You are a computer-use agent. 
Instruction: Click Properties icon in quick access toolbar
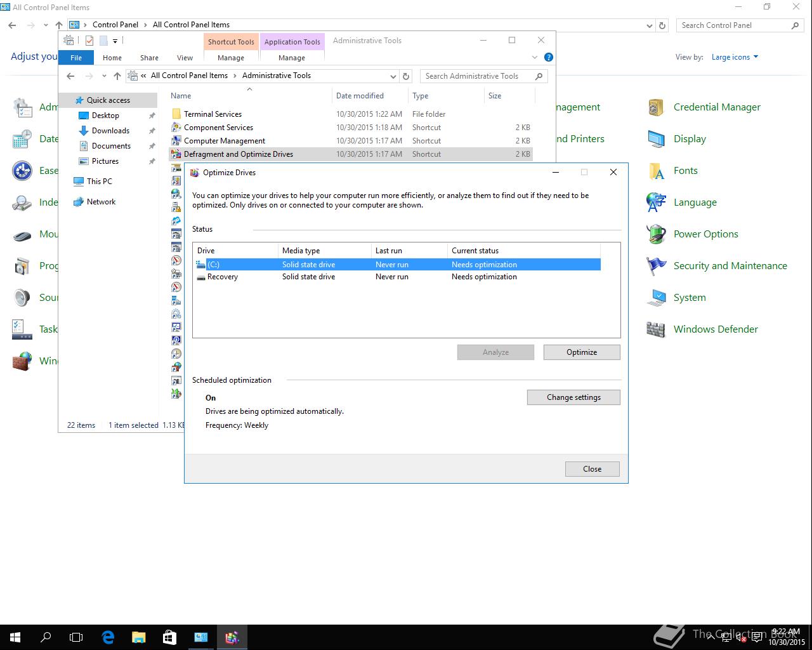pyautogui.click(x=89, y=41)
